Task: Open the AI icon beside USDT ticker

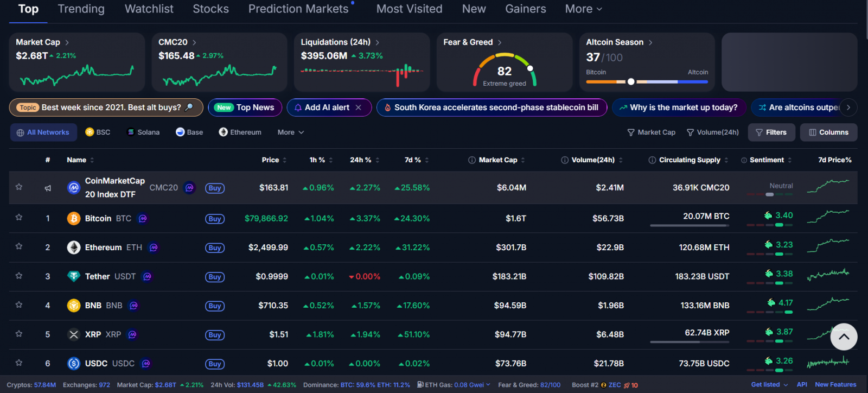Action: [x=147, y=277]
